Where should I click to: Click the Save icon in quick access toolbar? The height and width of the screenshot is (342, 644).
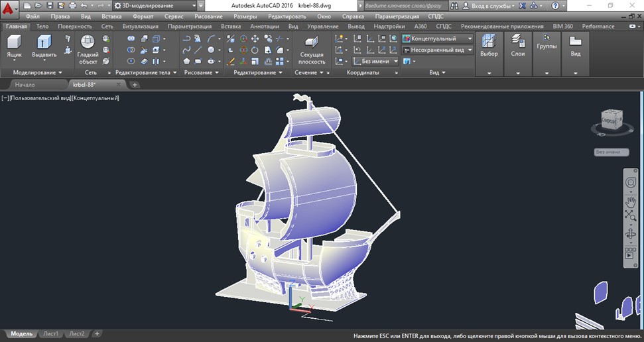[x=50, y=6]
